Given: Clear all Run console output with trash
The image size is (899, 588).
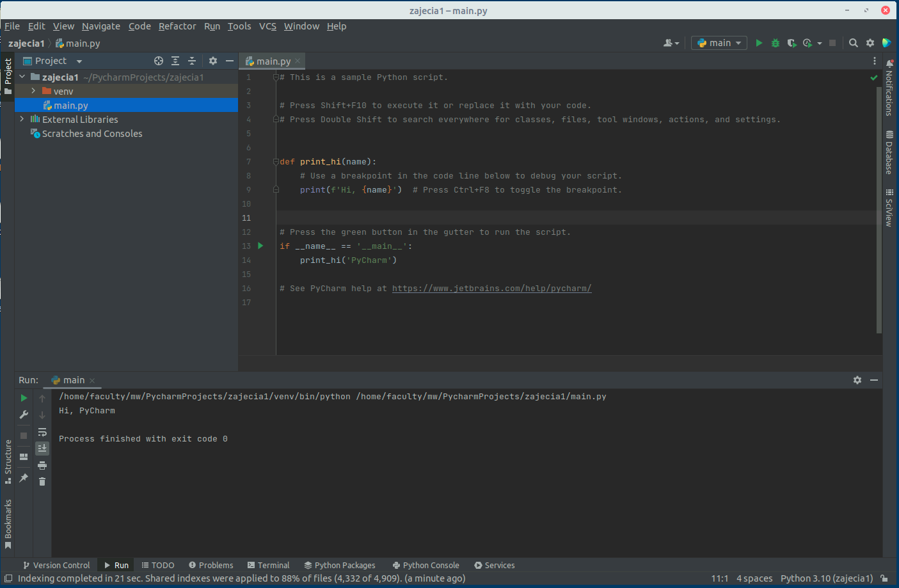Looking at the screenshot, I should [x=42, y=481].
